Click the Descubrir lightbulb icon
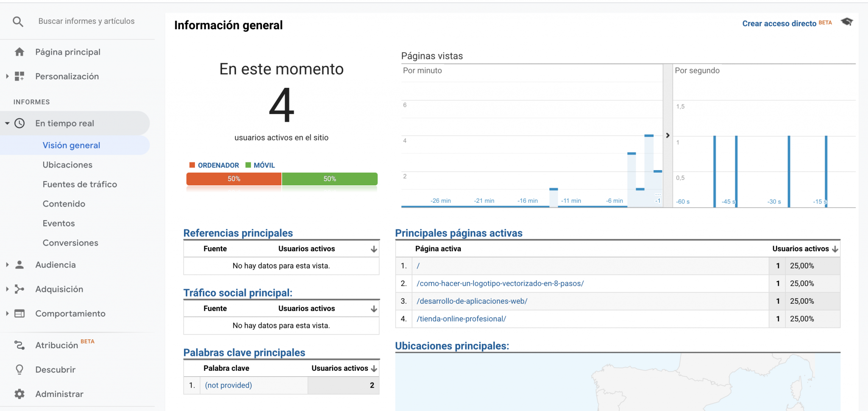The width and height of the screenshot is (868, 411). (19, 369)
